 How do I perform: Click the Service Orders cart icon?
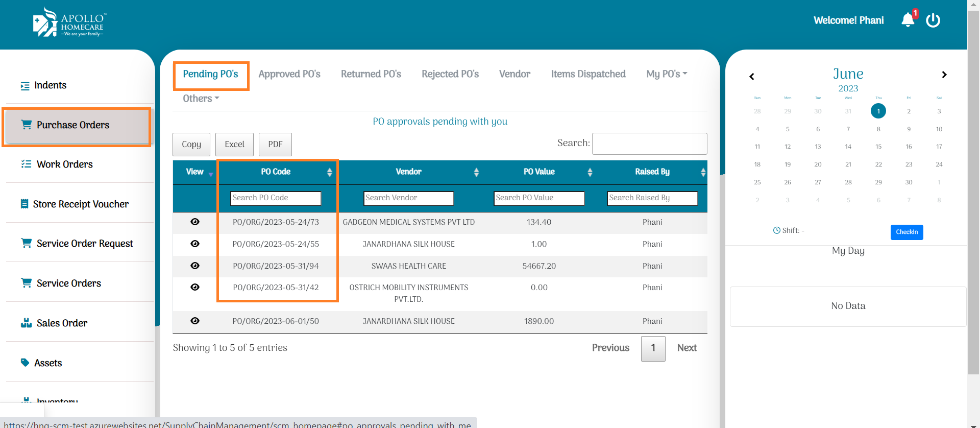[x=26, y=283]
